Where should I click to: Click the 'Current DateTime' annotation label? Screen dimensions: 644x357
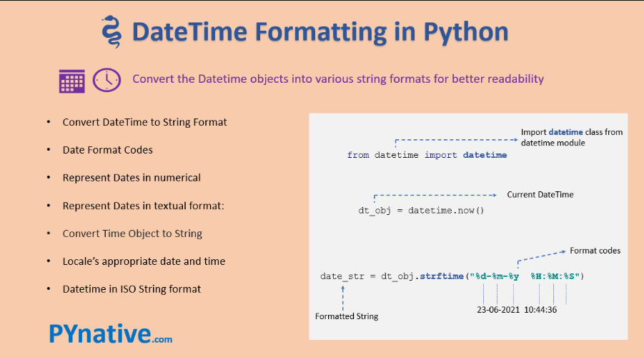click(x=540, y=194)
